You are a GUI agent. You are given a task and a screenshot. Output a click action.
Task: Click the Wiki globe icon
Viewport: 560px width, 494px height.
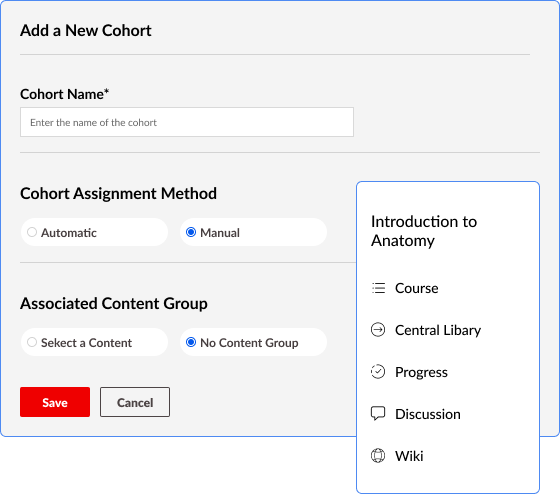tap(378, 455)
